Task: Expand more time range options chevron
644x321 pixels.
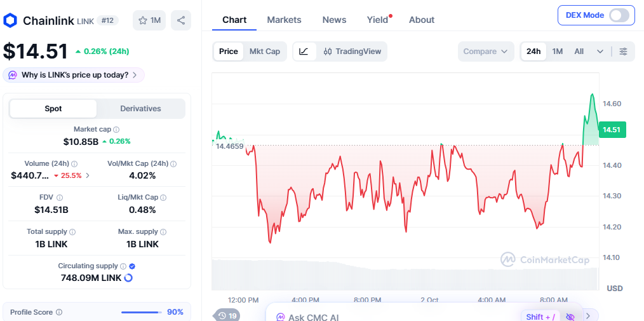Action: [600, 51]
